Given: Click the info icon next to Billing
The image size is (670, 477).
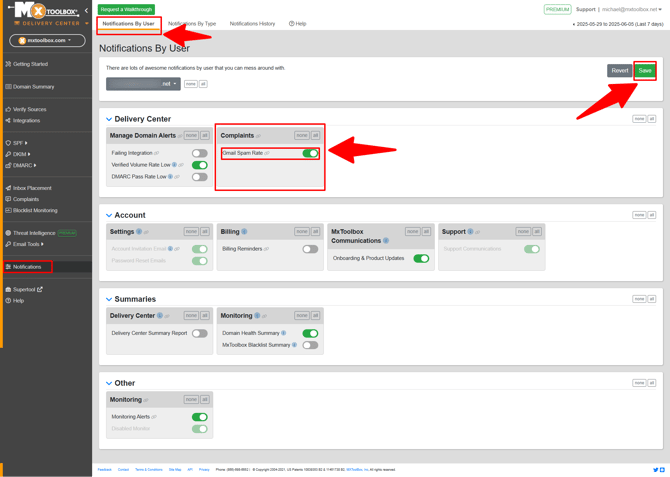Looking at the screenshot, I should tap(244, 231).
